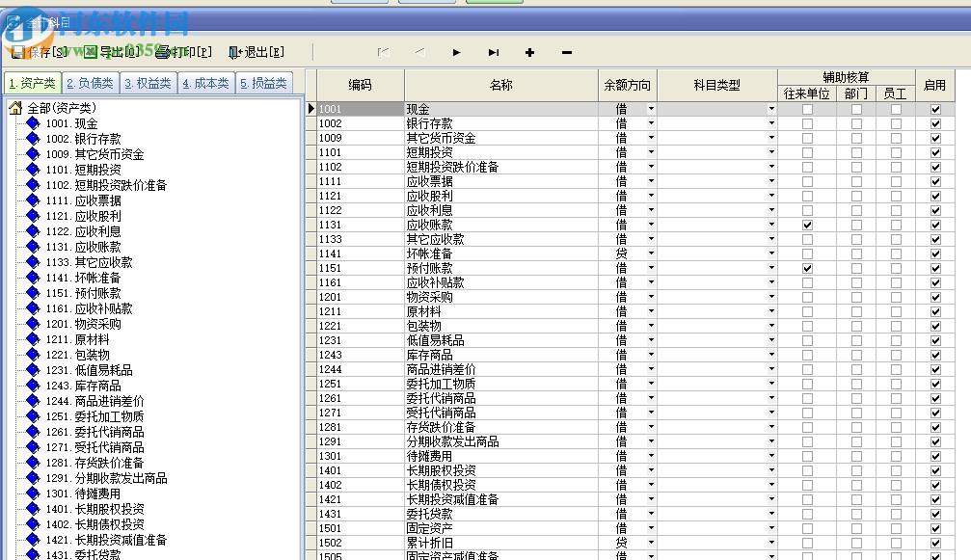Screen dimensions: 971x560
Task: Click diamond icon beside 1301.待摊费用
Action: (x=34, y=493)
